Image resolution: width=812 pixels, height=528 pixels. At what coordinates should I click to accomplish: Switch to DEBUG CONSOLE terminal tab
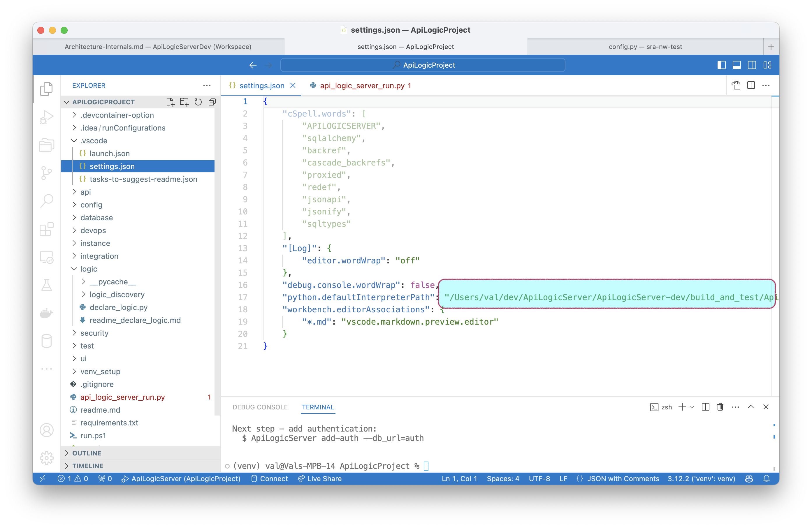coord(259,406)
